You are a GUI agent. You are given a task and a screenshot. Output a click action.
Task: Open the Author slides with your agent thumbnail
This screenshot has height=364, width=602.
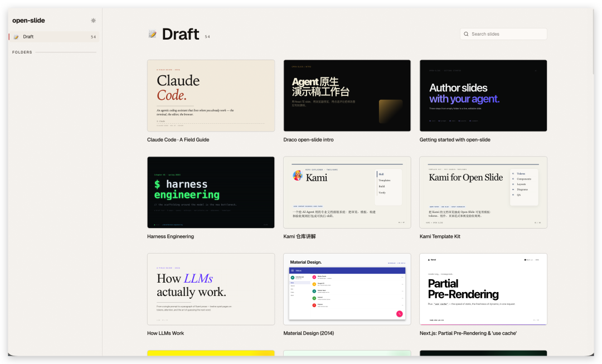[483, 96]
